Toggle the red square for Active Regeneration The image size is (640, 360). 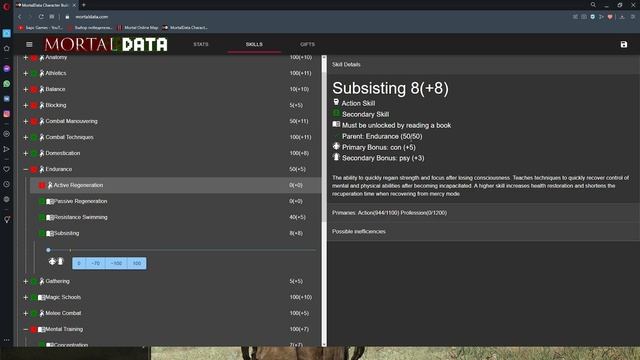tap(42, 185)
